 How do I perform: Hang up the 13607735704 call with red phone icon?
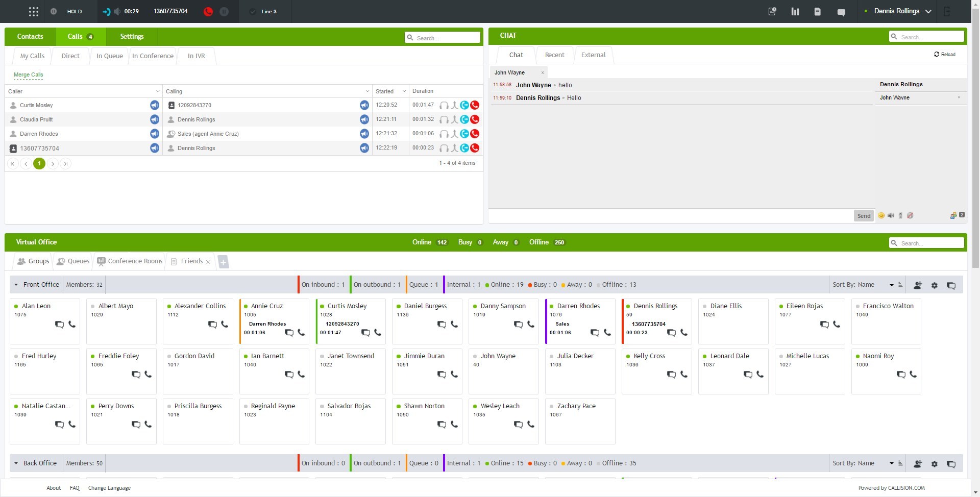(x=475, y=148)
